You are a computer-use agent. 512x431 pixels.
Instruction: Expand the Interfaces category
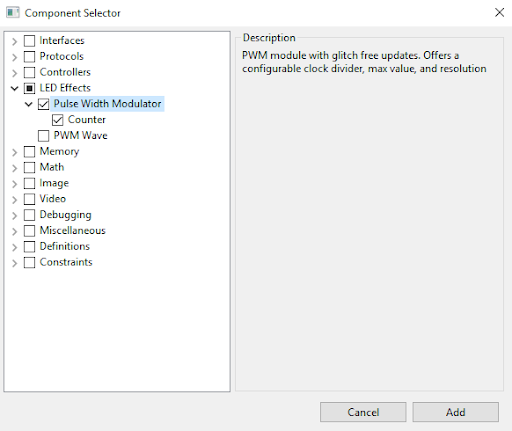point(14,41)
